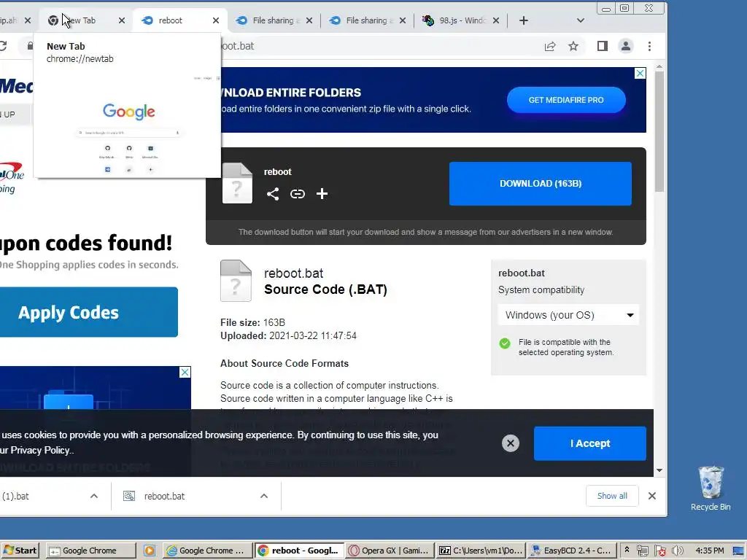The width and height of the screenshot is (747, 560).
Task: Open the Windows Start menu
Action: click(20, 551)
